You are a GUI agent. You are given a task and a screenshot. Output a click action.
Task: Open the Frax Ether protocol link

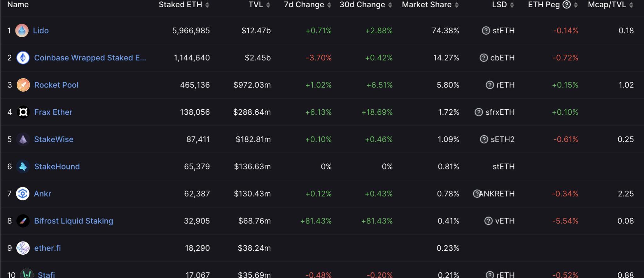click(53, 112)
